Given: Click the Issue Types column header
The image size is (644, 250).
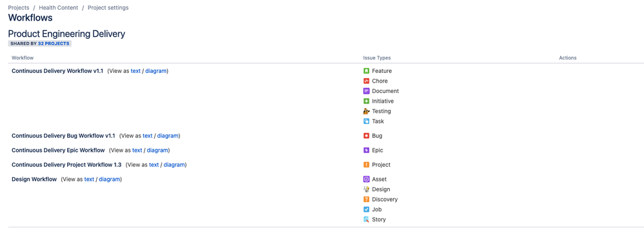Looking at the screenshot, I should tap(377, 58).
